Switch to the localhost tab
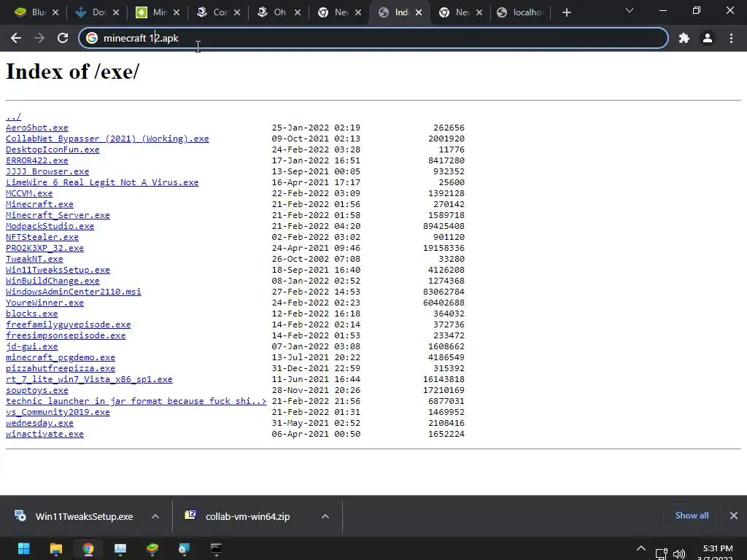Image resolution: width=747 pixels, height=560 pixels. (522, 12)
